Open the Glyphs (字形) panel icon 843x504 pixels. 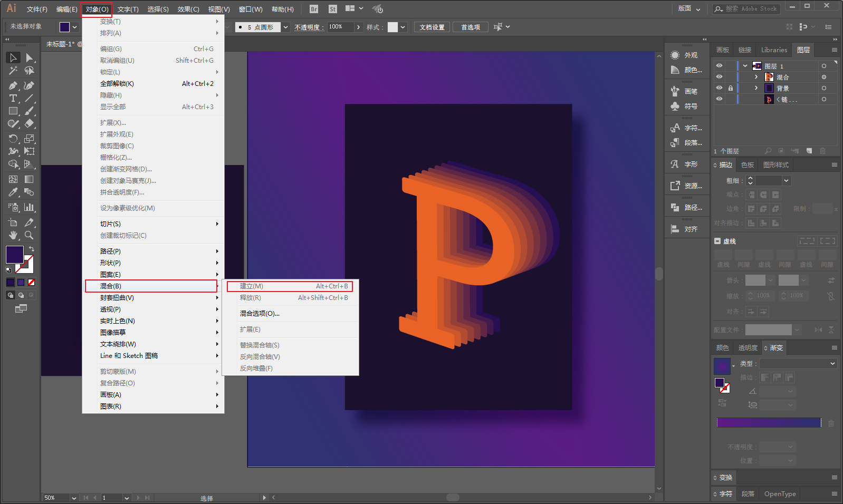(x=675, y=164)
